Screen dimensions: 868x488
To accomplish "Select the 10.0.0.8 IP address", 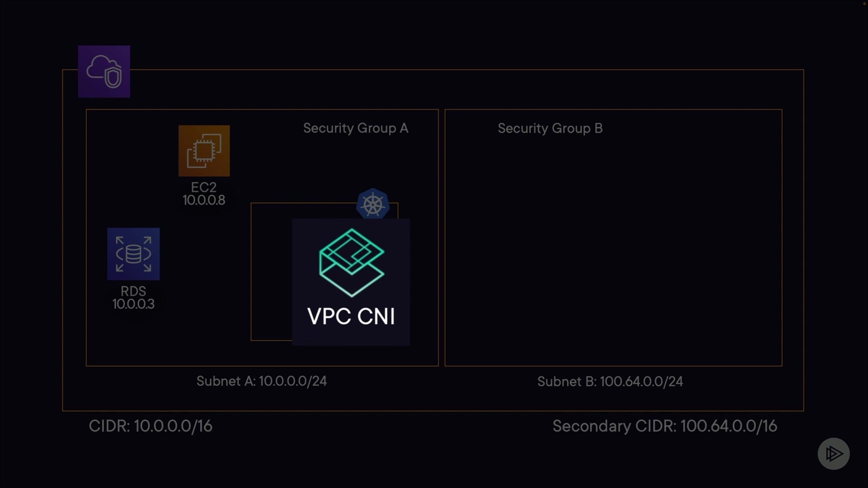I will click(204, 200).
